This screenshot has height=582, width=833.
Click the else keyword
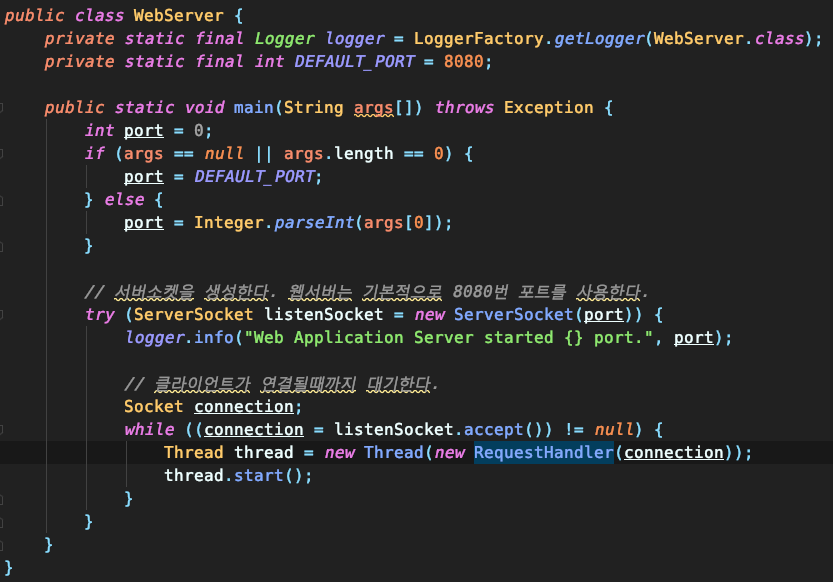pos(124,200)
